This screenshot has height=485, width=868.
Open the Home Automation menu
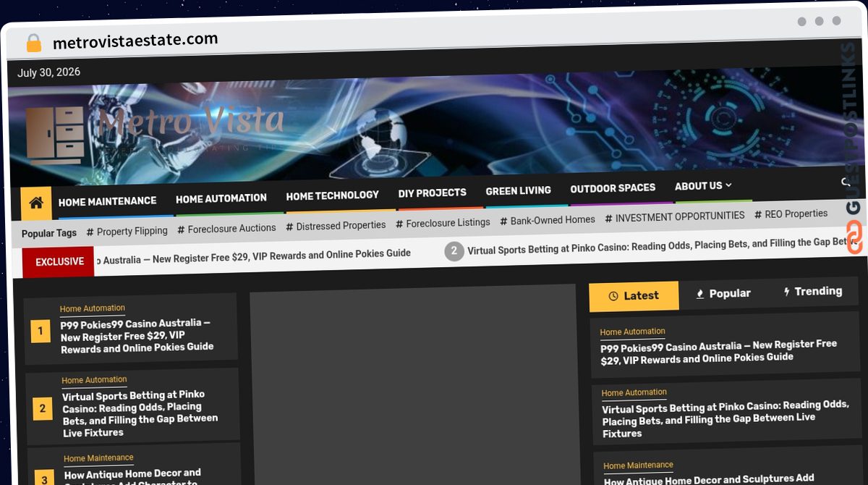[221, 198]
